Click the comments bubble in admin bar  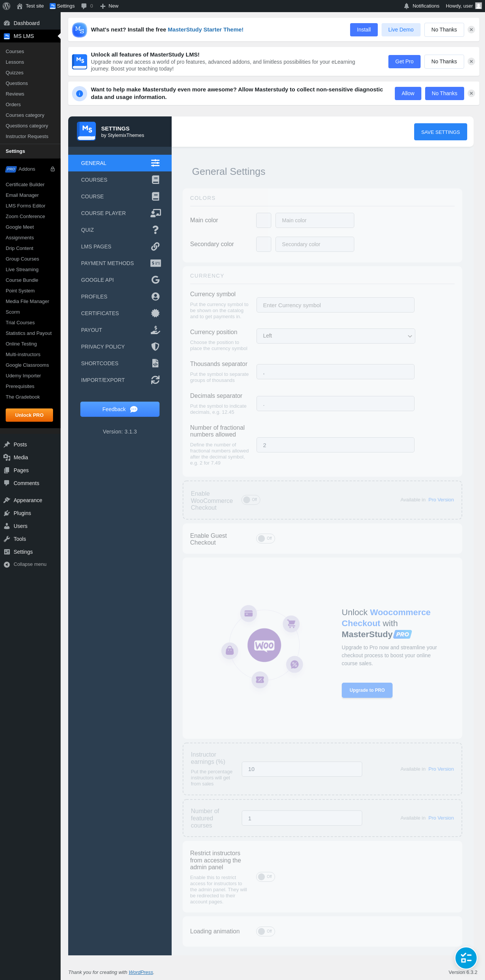84,6
